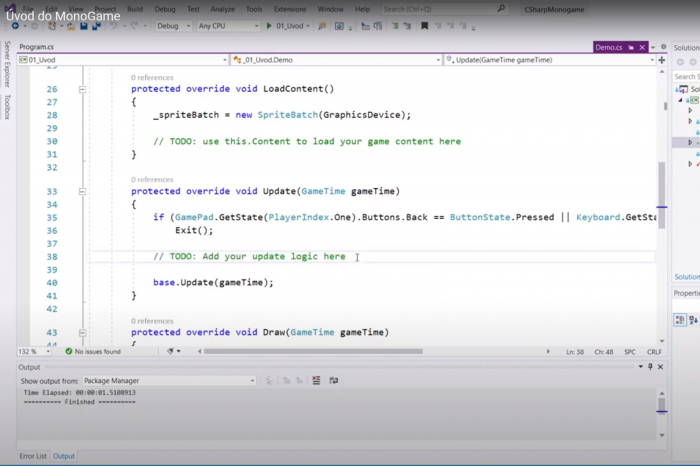Close the Demo.cs tab

click(x=642, y=47)
